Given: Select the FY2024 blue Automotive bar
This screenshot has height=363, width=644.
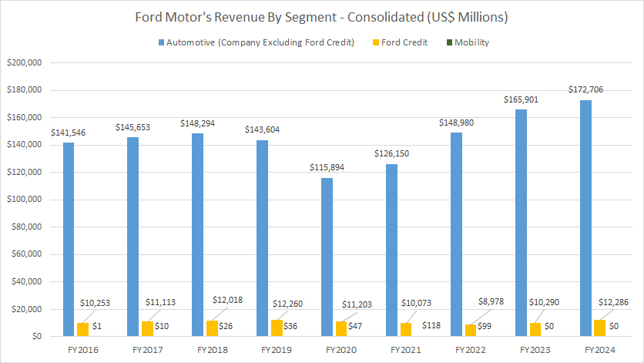Looking at the screenshot, I should coord(585,218).
